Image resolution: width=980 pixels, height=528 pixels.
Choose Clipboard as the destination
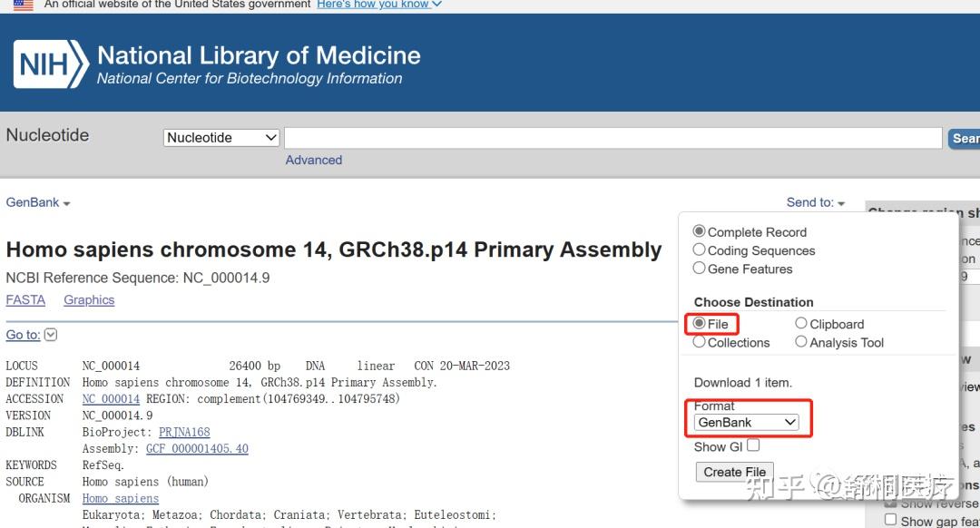(x=801, y=323)
